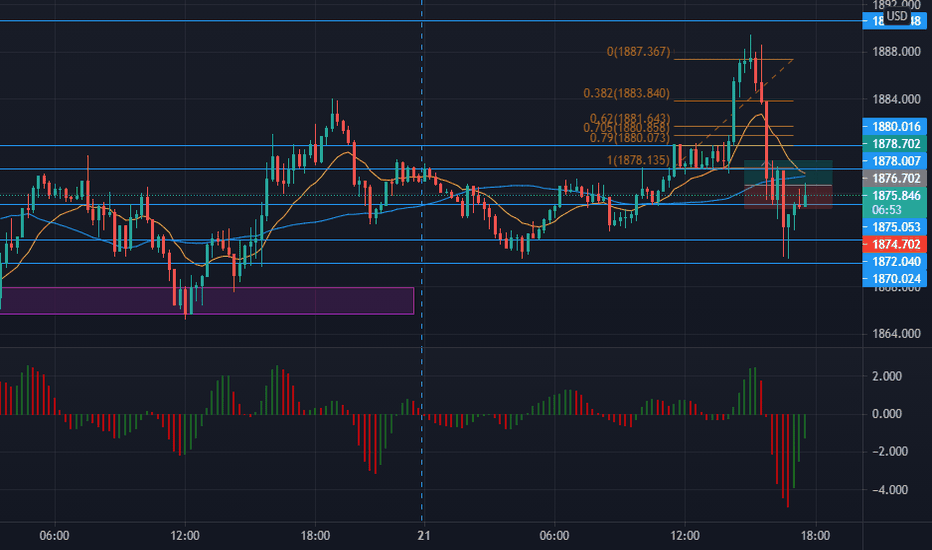The image size is (932, 550).
Task: Select the purple rectangle zone
Action: pos(207,300)
